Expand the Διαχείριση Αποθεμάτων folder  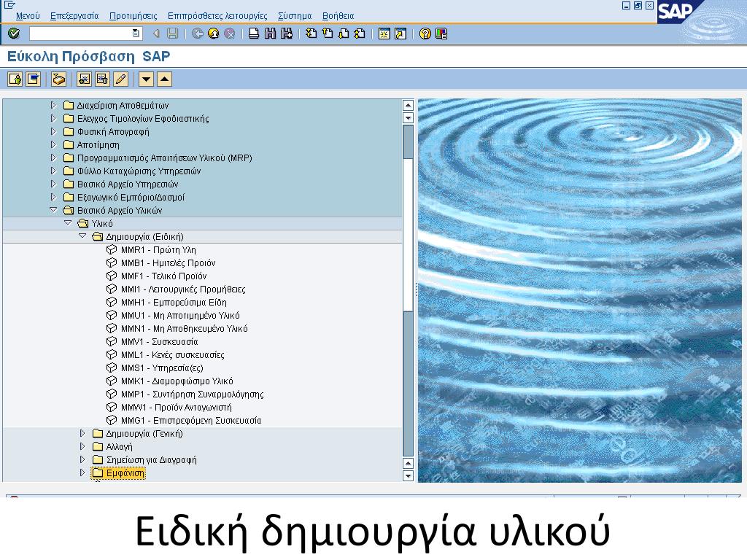(53, 105)
